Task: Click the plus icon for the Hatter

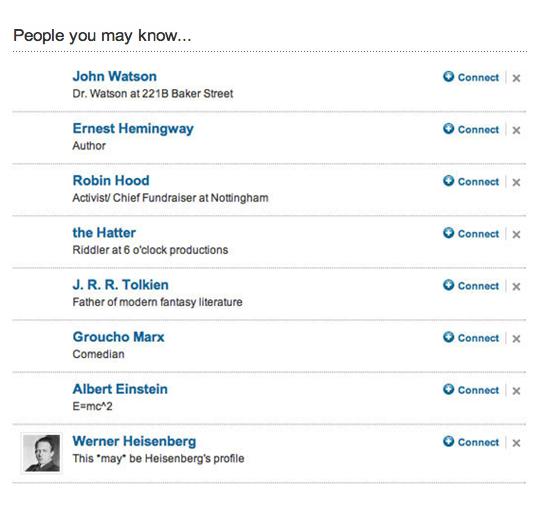Action: click(448, 233)
